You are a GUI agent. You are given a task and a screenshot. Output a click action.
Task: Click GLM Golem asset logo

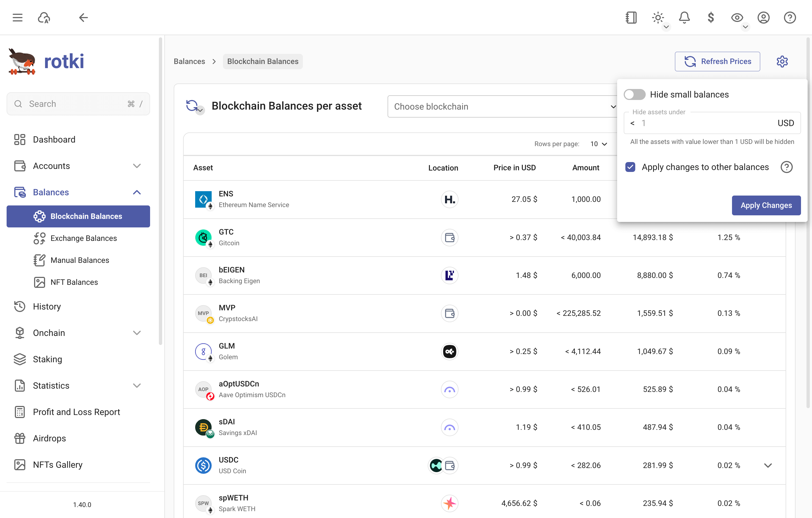point(203,352)
